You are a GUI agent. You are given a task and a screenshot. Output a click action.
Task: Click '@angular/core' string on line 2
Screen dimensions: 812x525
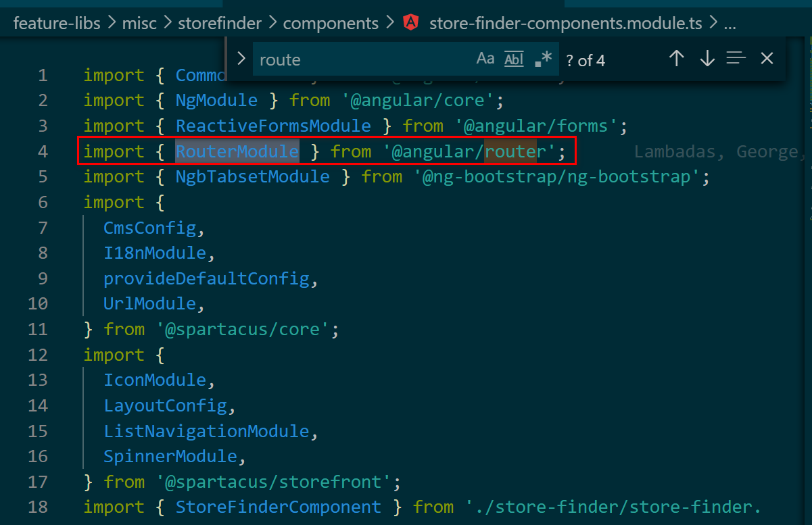click(x=419, y=101)
